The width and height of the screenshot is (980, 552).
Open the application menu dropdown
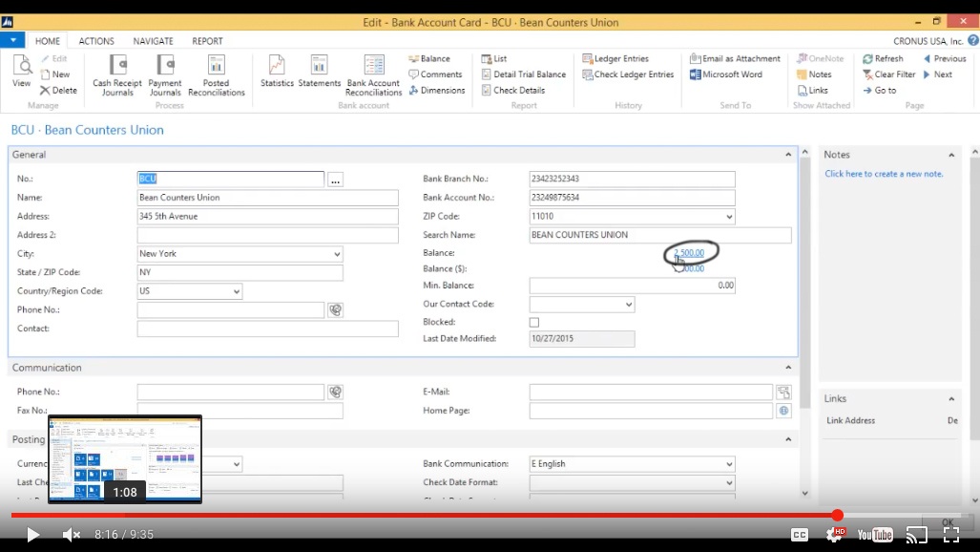[x=12, y=40]
